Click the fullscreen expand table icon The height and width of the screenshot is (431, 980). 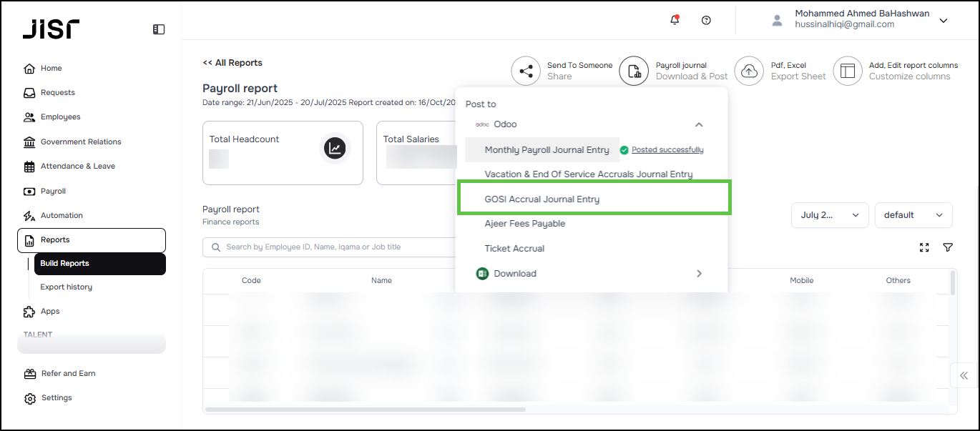(x=924, y=247)
